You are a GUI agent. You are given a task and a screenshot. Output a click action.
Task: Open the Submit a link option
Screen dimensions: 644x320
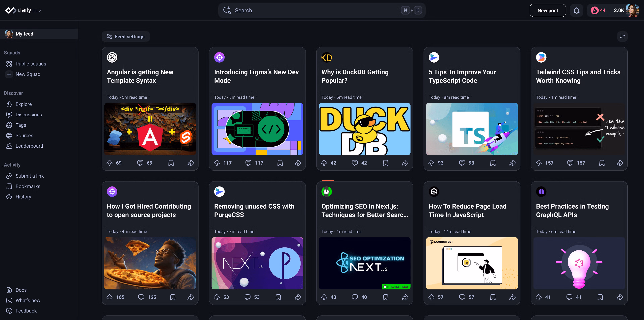30,176
